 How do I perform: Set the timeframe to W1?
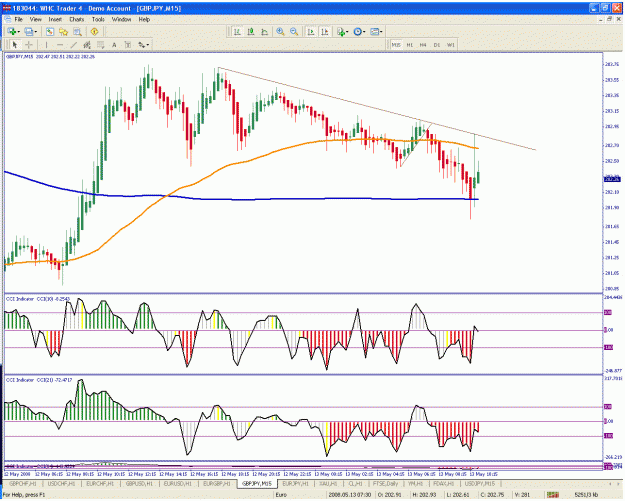tap(450, 45)
